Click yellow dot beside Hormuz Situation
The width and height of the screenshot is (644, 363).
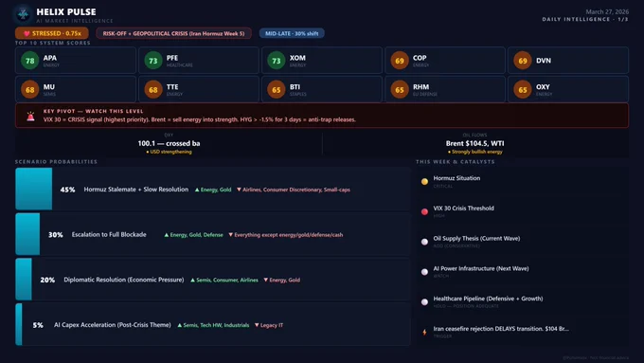click(424, 181)
